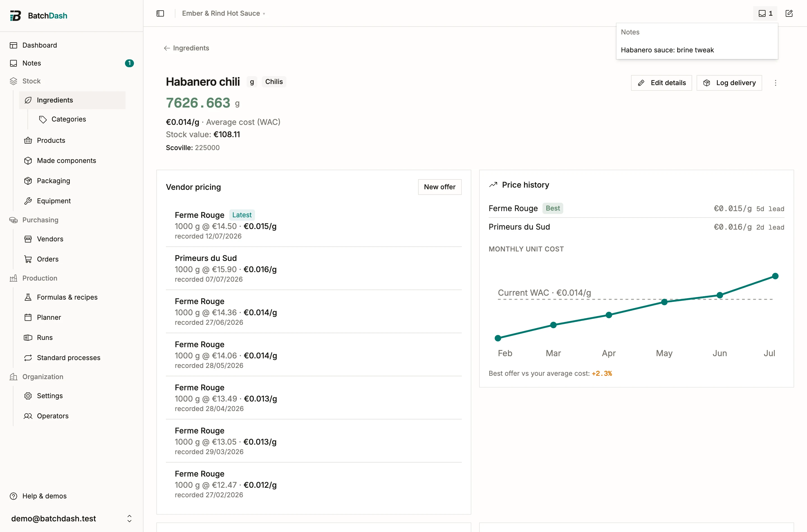Select the Jul data point on the chart
The height and width of the screenshot is (532, 807).
(x=775, y=276)
